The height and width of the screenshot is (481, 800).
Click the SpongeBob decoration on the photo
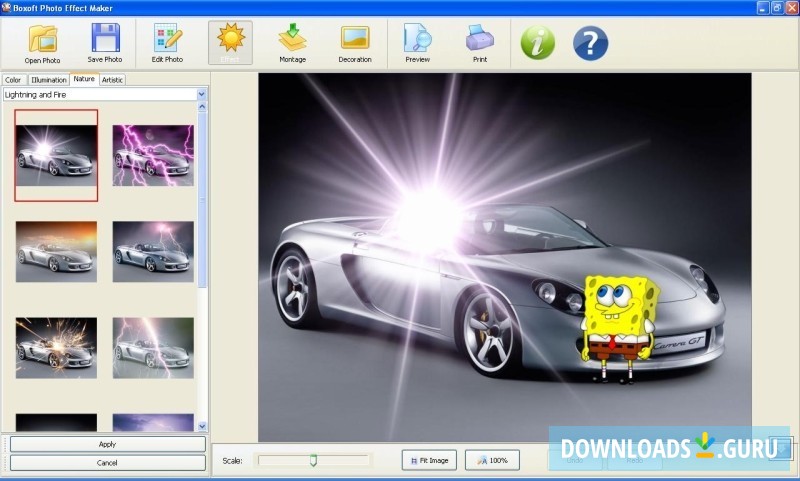coord(618,329)
